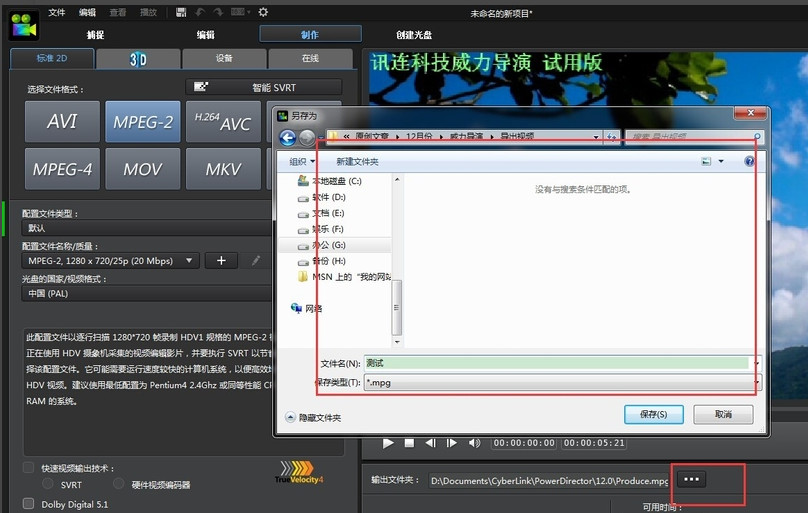
Task: Expand the 组织 menu in the save dialog
Action: coord(302,161)
